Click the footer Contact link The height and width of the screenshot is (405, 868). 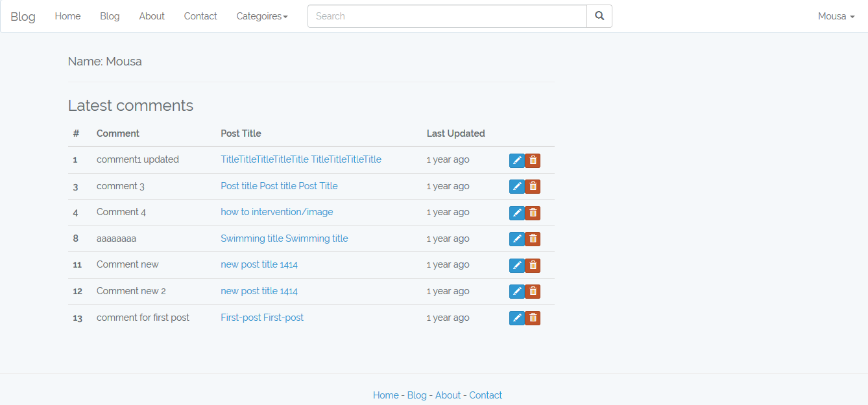pos(485,395)
